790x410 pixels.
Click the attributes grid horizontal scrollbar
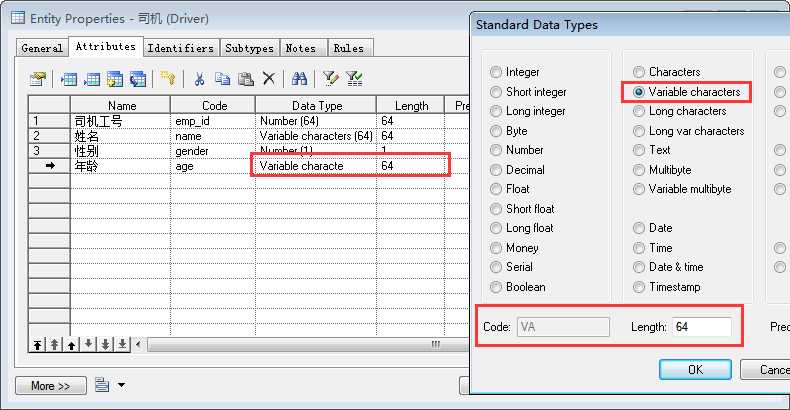(307, 345)
